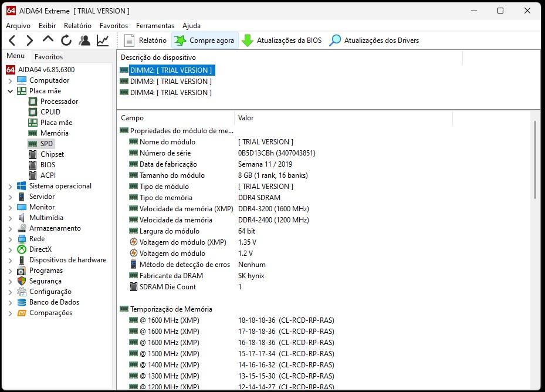Image resolution: width=545 pixels, height=392 pixels.
Task: Open the Relatório menu
Action: (77, 26)
